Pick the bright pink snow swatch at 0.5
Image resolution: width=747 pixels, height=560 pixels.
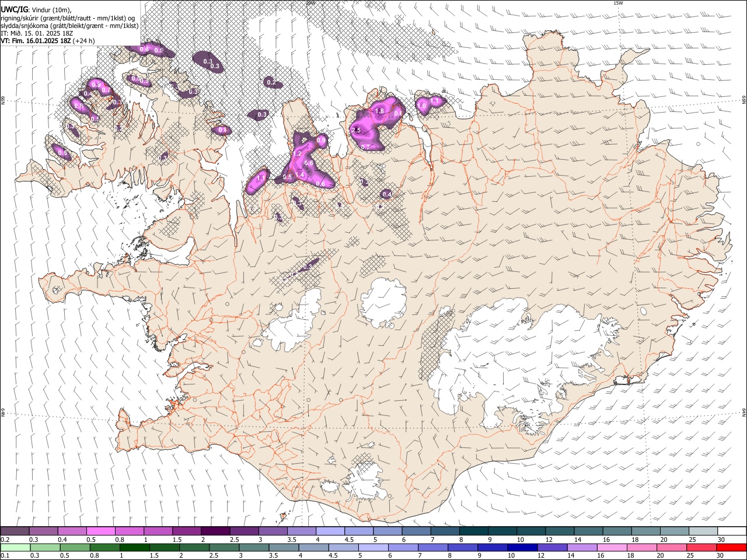(101, 531)
